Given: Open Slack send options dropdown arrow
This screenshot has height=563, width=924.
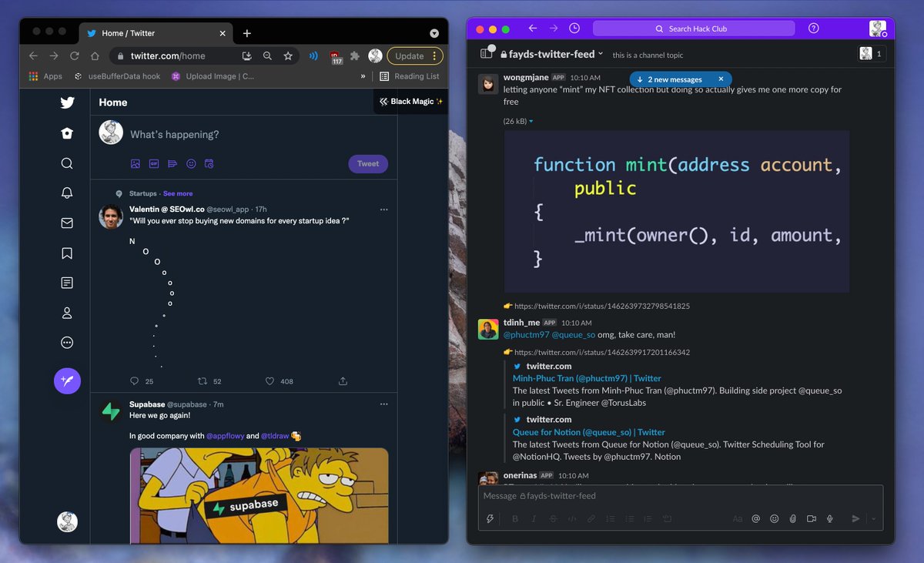Looking at the screenshot, I should [874, 519].
